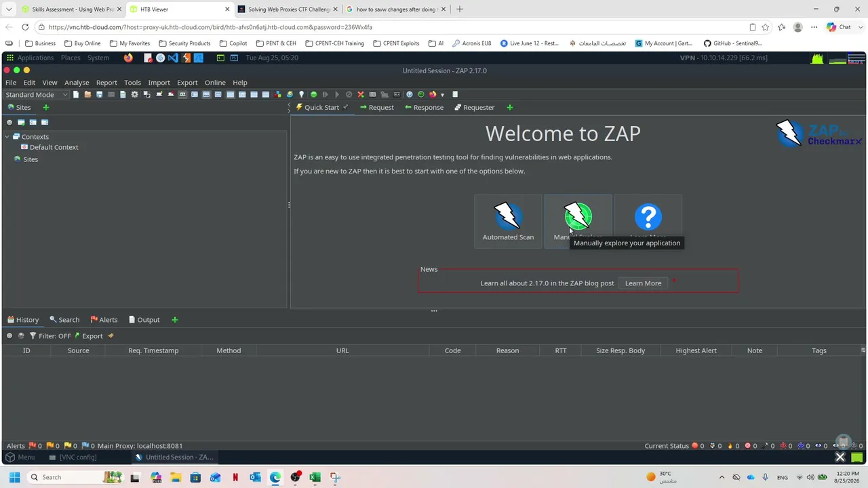Open the Analyse menu

point(77,83)
